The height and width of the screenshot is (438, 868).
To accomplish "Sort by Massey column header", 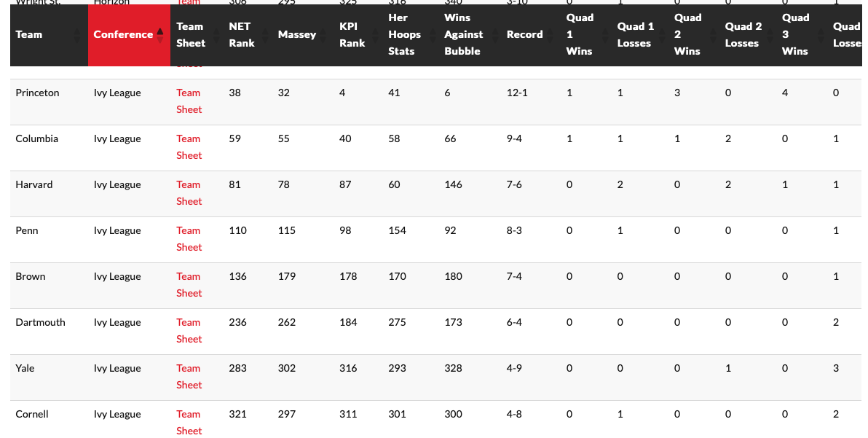I will pos(296,34).
